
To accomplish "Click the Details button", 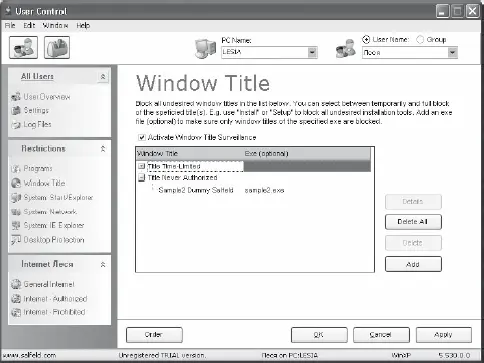I will (413, 202).
